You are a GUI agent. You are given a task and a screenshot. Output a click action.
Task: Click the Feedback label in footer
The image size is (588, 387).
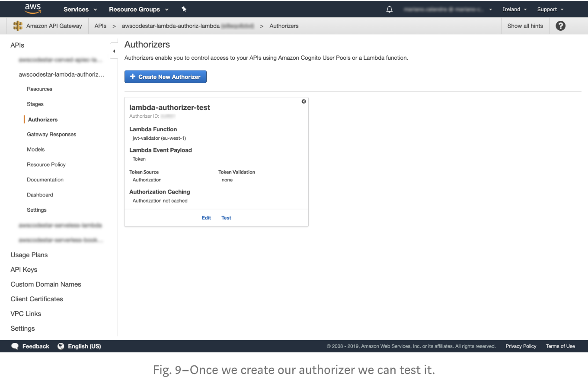[x=36, y=346]
